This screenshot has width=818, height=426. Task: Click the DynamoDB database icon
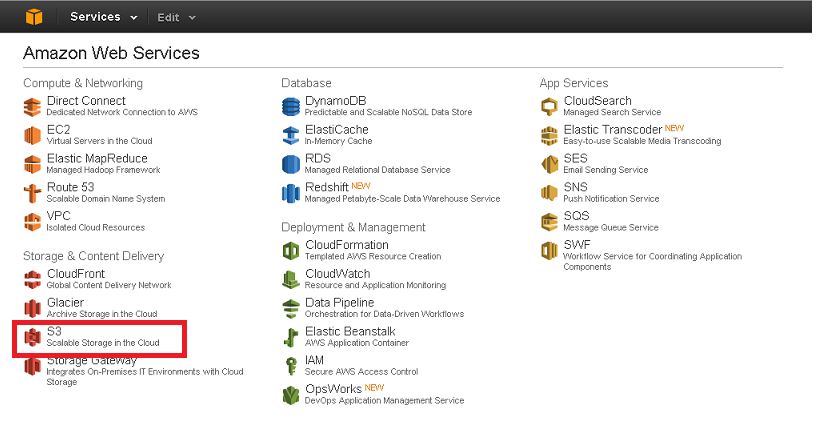[x=291, y=107]
